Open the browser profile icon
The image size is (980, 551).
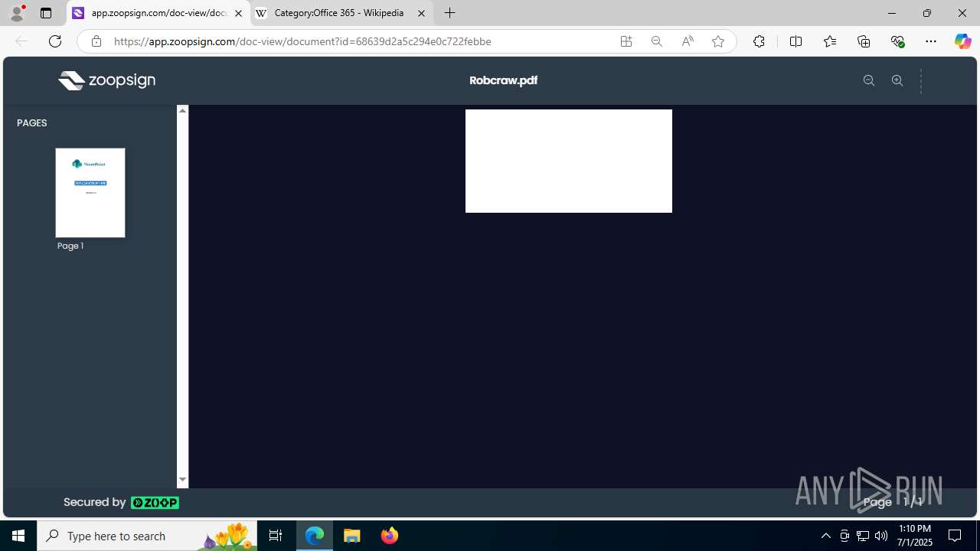pyautogui.click(x=17, y=13)
